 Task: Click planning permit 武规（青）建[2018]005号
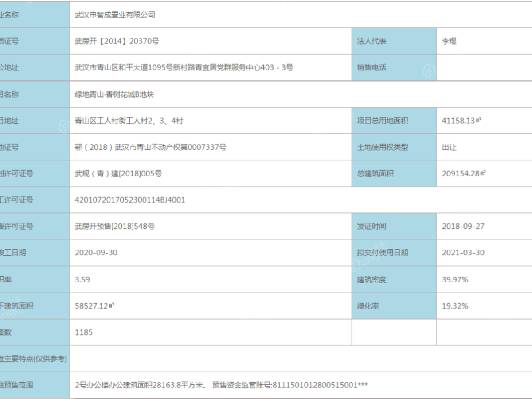pyautogui.click(x=118, y=174)
